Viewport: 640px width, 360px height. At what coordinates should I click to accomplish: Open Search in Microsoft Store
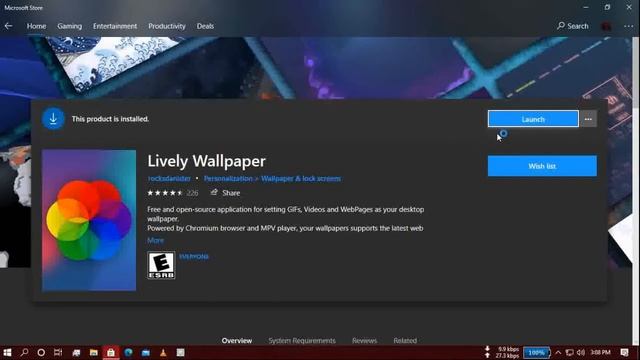pyautogui.click(x=573, y=26)
